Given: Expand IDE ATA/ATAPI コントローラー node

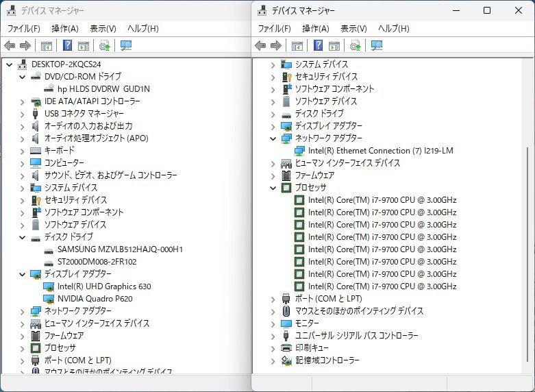Looking at the screenshot, I should tap(22, 101).
